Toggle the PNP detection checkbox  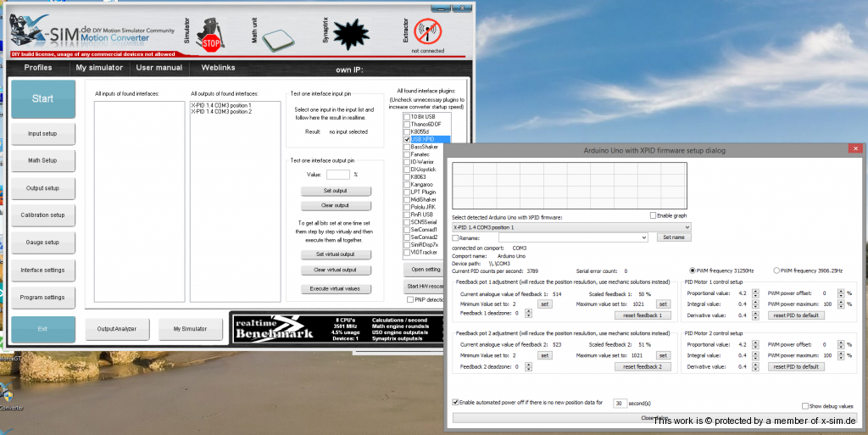[x=410, y=299]
